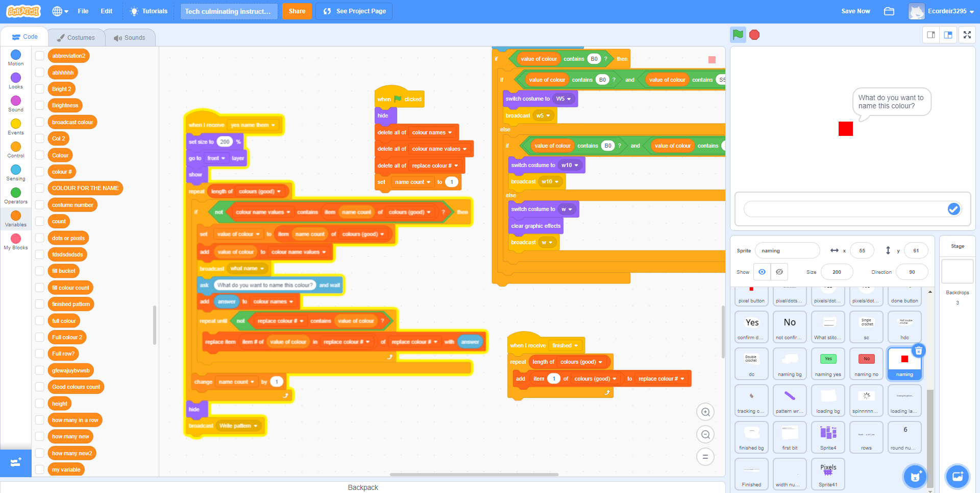Open the Add Extension button
Viewport: 980px width, 493px height.
tap(16, 462)
